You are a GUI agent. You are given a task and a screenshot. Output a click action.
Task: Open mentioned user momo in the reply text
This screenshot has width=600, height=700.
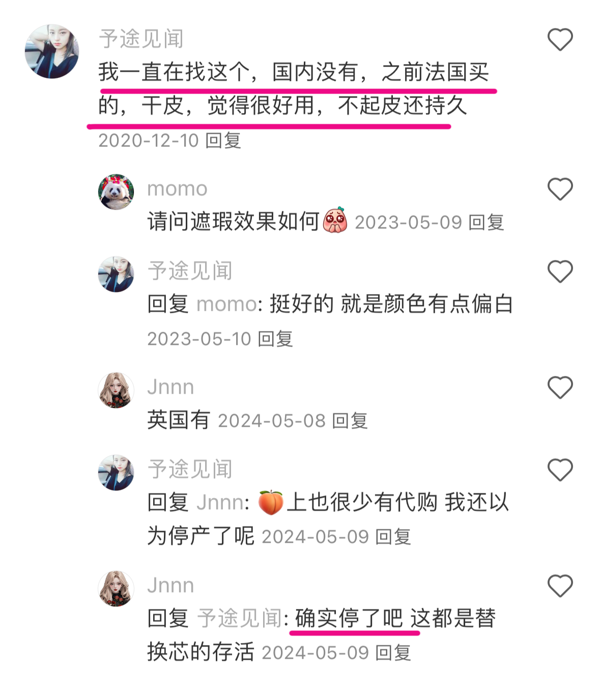coord(226,304)
